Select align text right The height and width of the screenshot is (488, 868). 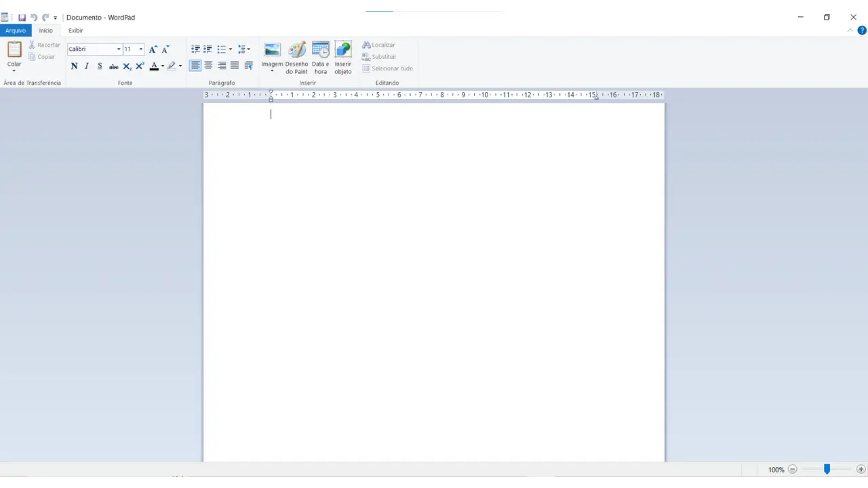222,66
